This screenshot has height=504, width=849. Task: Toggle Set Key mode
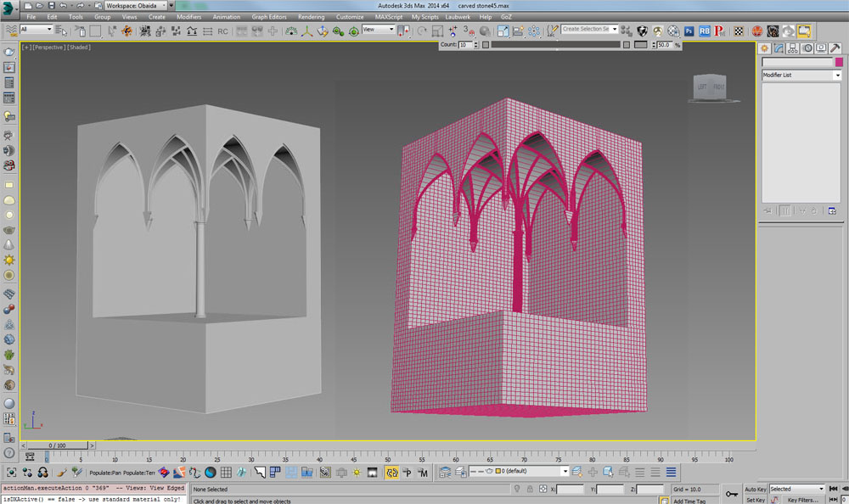[755, 500]
